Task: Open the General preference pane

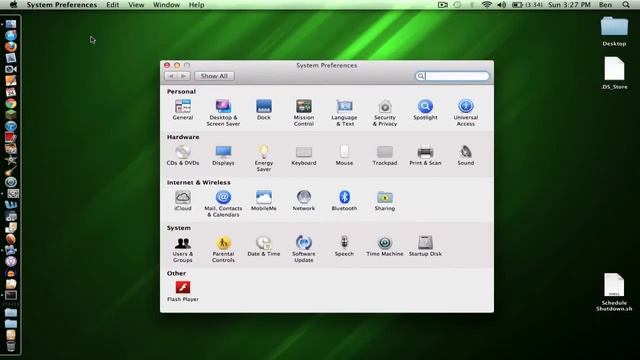Action: coord(182,109)
